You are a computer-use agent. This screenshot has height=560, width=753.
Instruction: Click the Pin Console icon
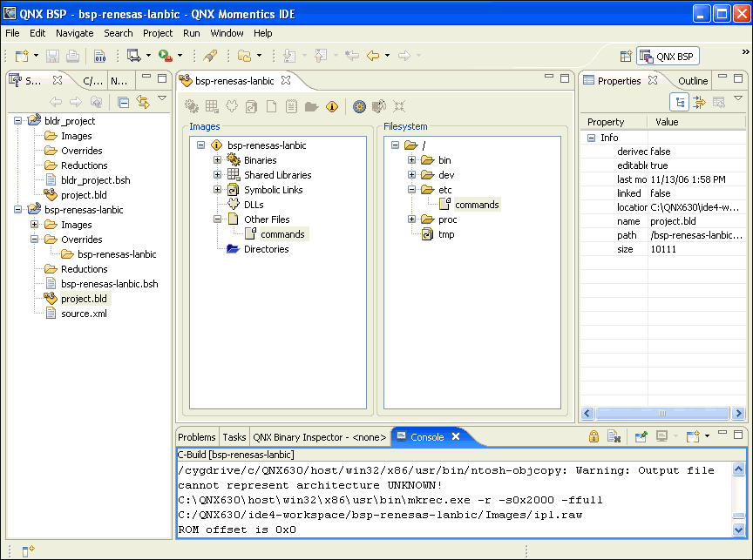[x=641, y=436]
